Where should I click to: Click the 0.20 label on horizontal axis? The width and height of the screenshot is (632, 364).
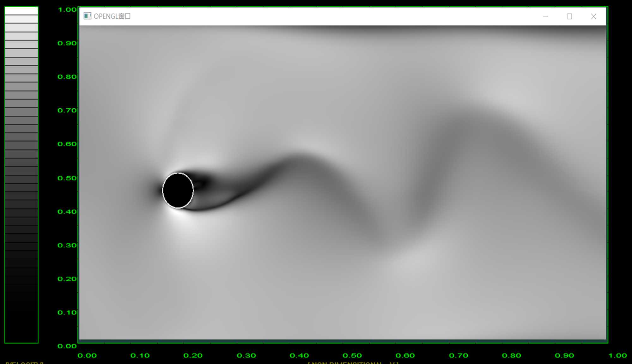click(x=193, y=355)
